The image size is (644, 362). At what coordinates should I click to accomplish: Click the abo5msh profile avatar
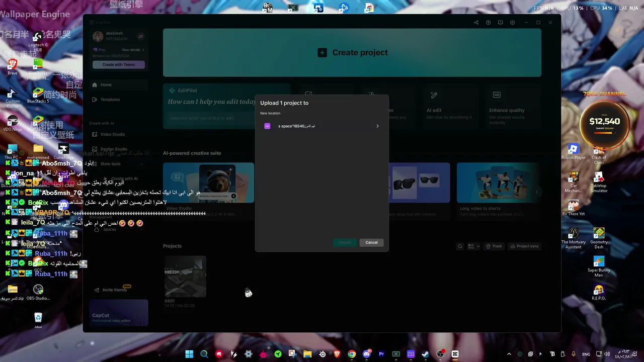click(x=98, y=36)
